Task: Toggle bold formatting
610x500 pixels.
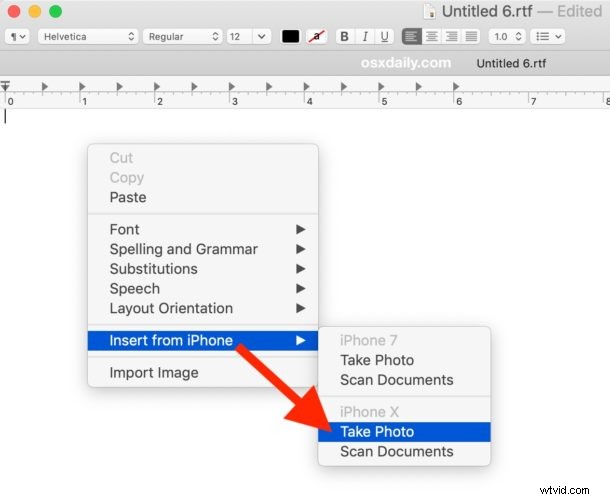Action: pyautogui.click(x=344, y=37)
